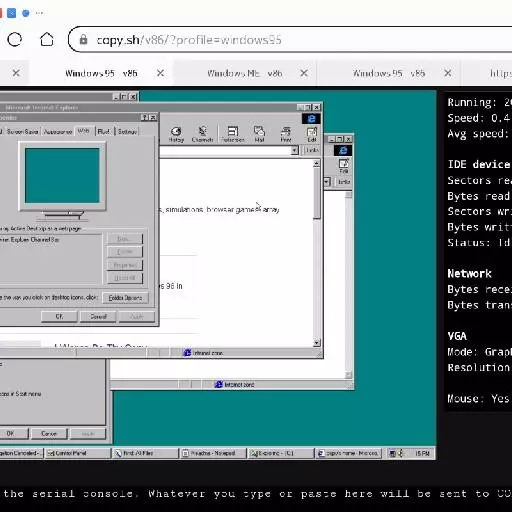Confirm Display Properties with OK

(x=59, y=316)
